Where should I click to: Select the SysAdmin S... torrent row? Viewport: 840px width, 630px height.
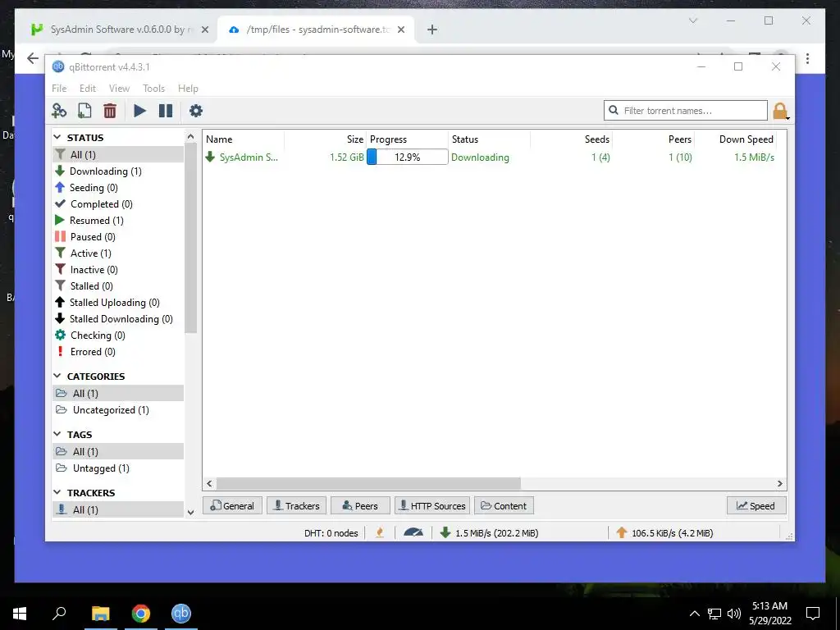(x=494, y=157)
